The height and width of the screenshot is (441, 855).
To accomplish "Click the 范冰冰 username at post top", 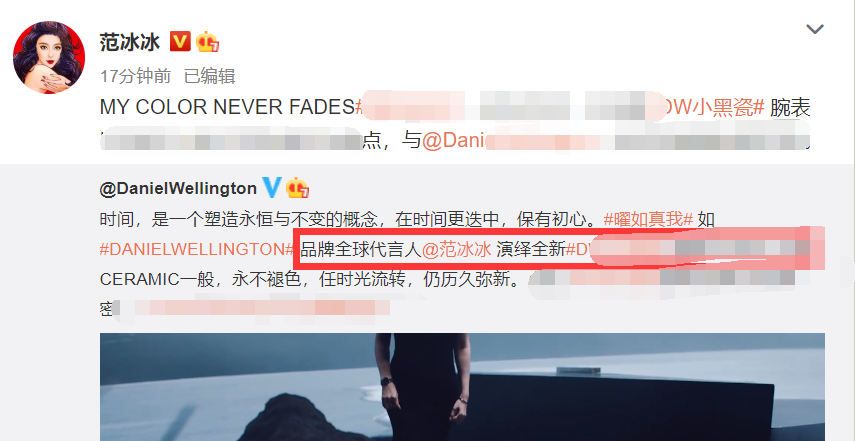I will click(130, 42).
